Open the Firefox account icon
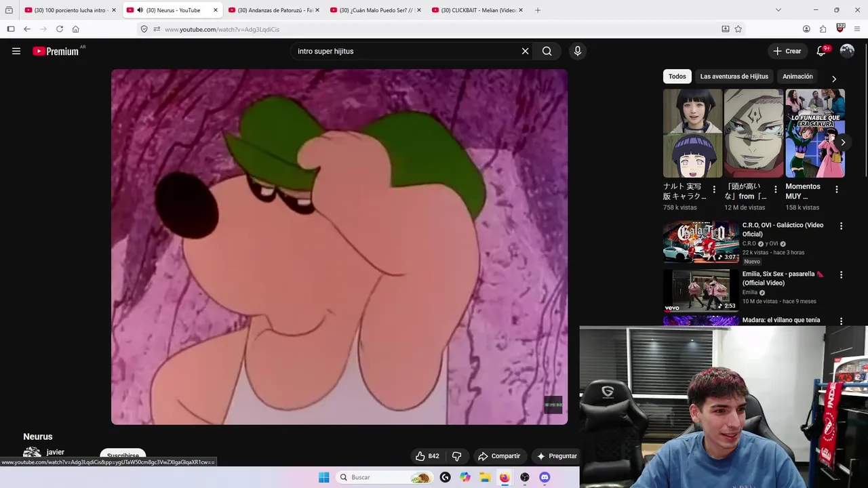This screenshot has height=488, width=868. coord(806,29)
